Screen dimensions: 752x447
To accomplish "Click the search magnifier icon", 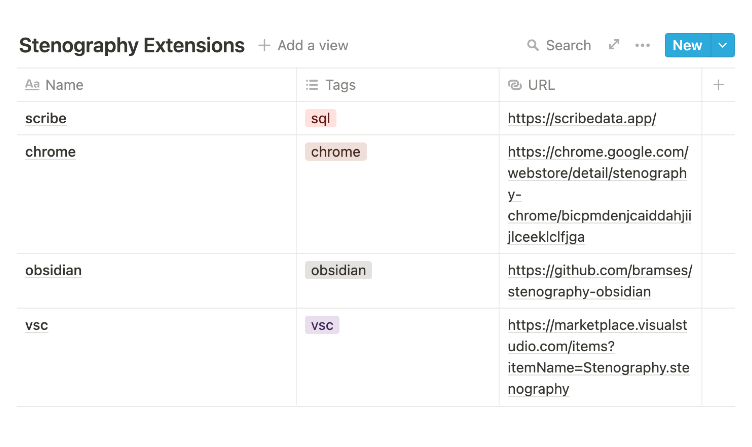I will 533,46.
